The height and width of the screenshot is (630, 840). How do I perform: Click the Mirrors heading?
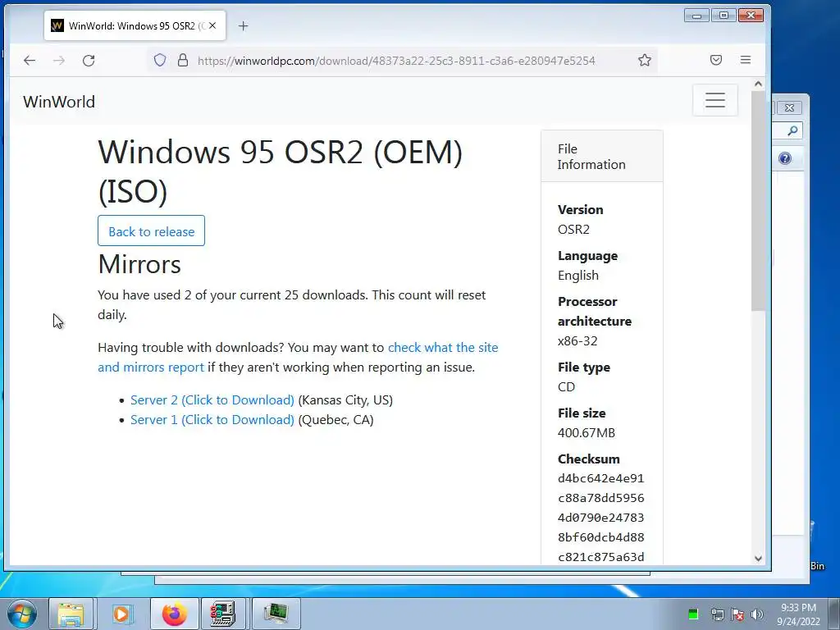click(x=139, y=264)
